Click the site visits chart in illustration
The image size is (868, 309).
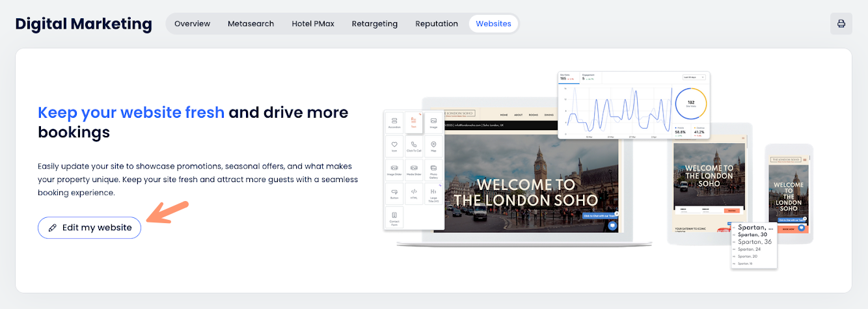(x=634, y=105)
